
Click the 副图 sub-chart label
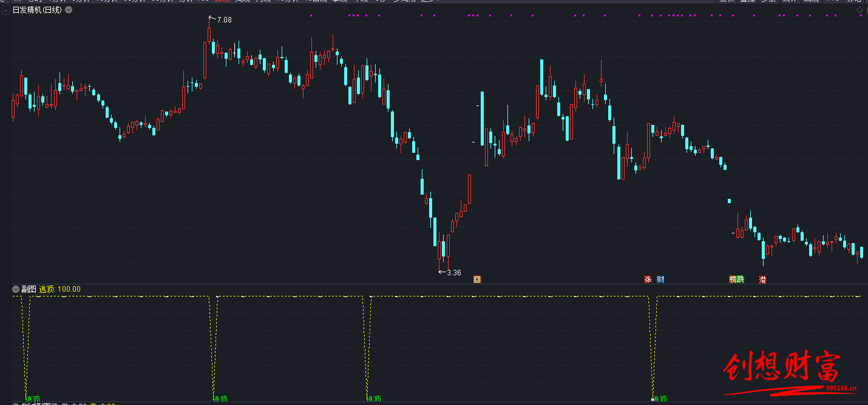(29, 289)
